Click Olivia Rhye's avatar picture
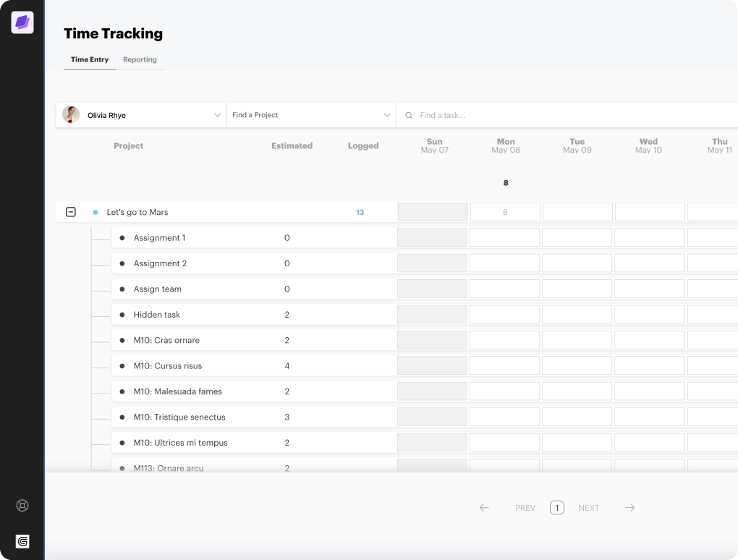738x560 pixels. point(71,114)
